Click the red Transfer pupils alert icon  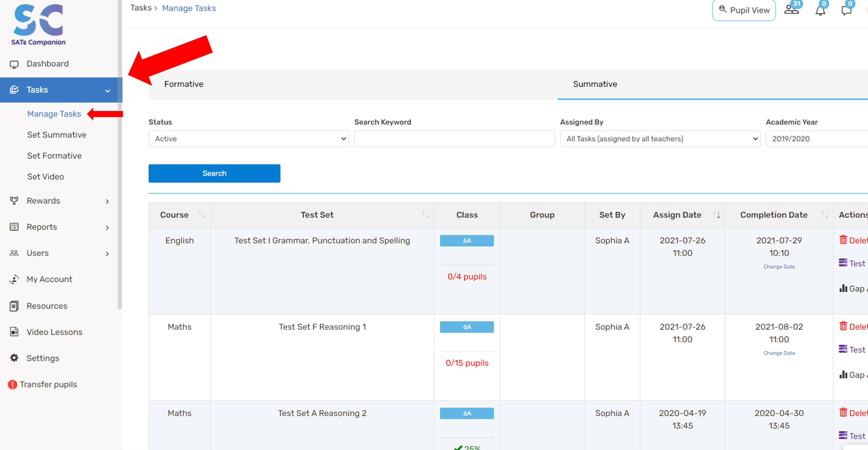pyautogui.click(x=12, y=384)
